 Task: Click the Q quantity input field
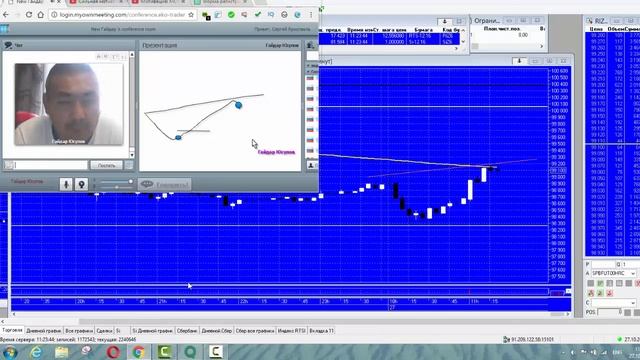pyautogui.click(x=630, y=264)
